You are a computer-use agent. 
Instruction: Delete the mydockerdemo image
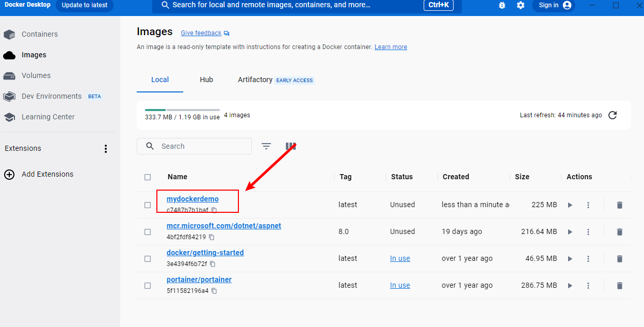click(620, 205)
